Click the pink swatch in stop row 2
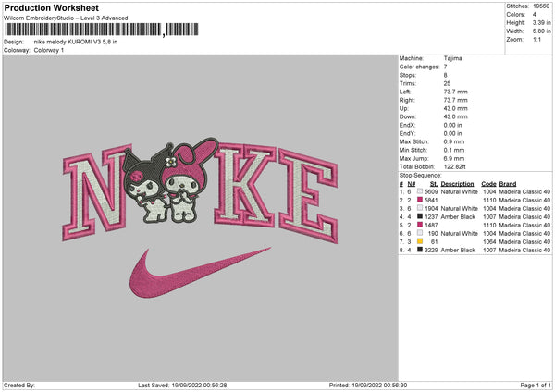Screen dimensions: 555x392 (420, 200)
